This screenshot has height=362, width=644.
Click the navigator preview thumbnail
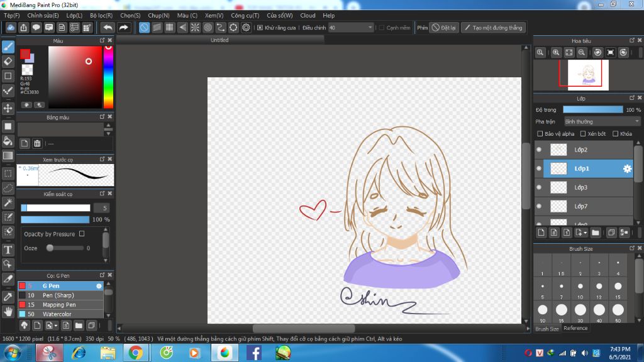[588, 75]
